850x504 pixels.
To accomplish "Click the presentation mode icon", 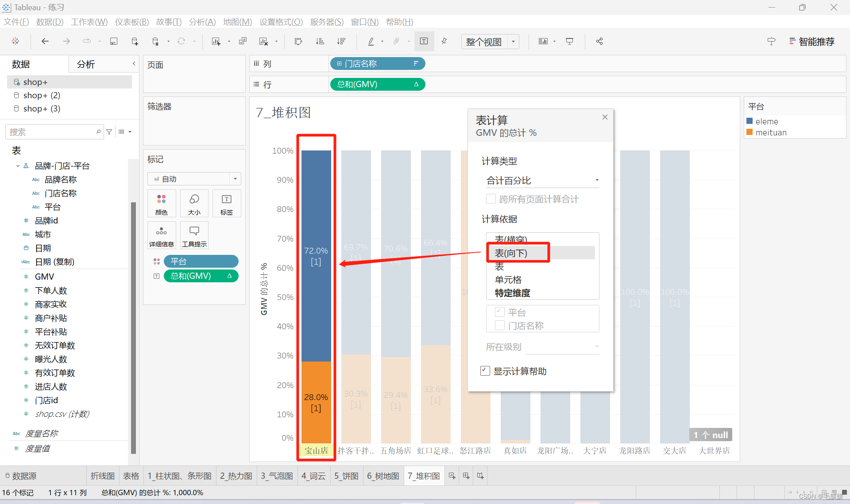I will click(570, 41).
